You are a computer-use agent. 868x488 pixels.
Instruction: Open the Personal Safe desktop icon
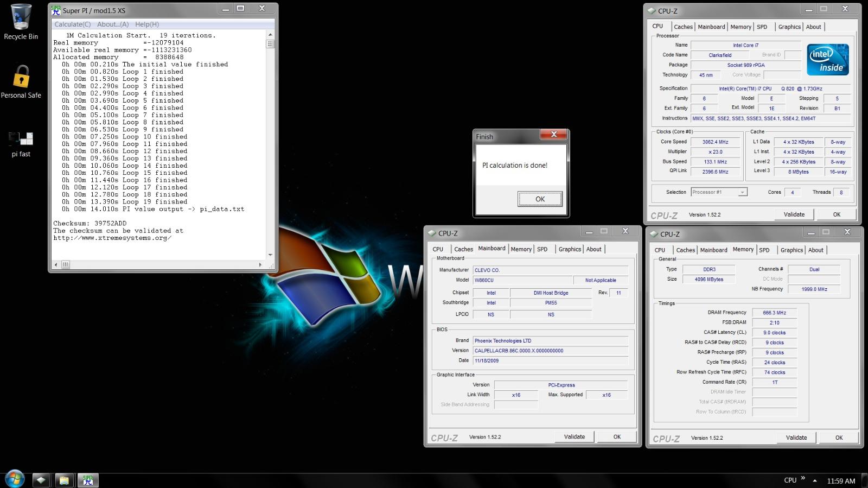tap(21, 81)
